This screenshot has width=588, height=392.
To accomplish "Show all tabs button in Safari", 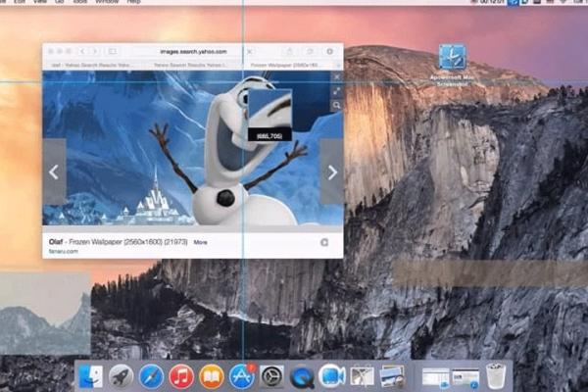I will (x=310, y=51).
